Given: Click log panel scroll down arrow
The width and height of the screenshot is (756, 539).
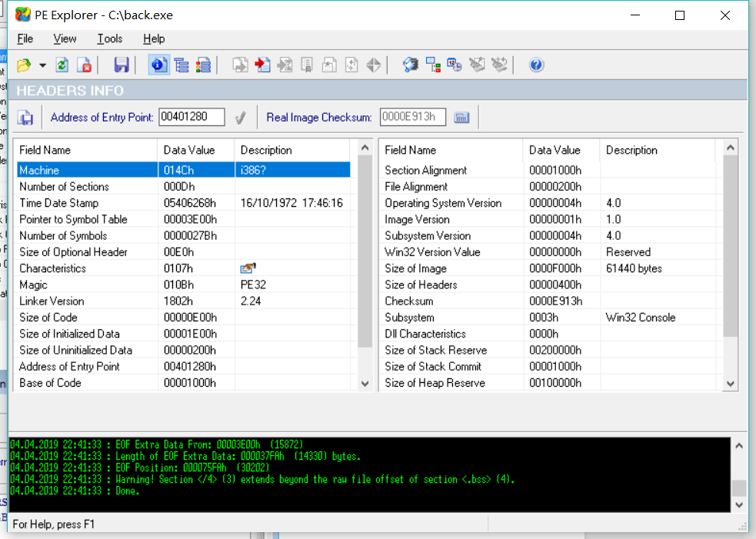Looking at the screenshot, I should pos(739,504).
